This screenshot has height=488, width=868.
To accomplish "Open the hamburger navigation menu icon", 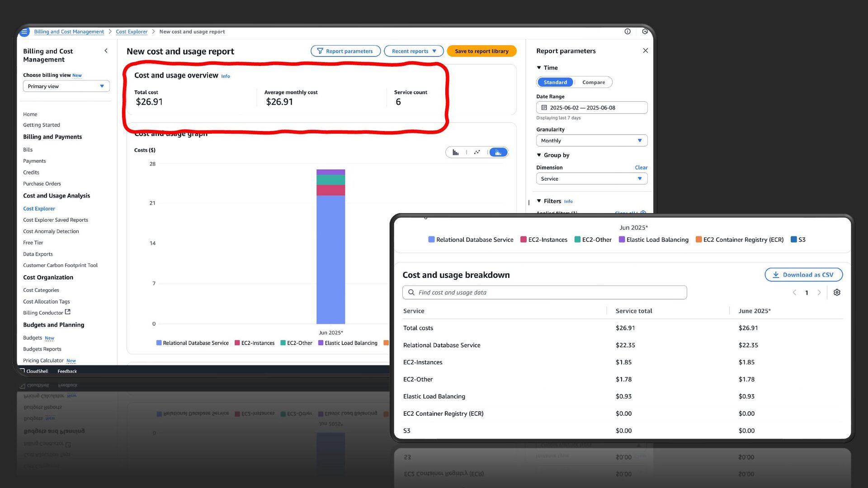I will pos(24,32).
